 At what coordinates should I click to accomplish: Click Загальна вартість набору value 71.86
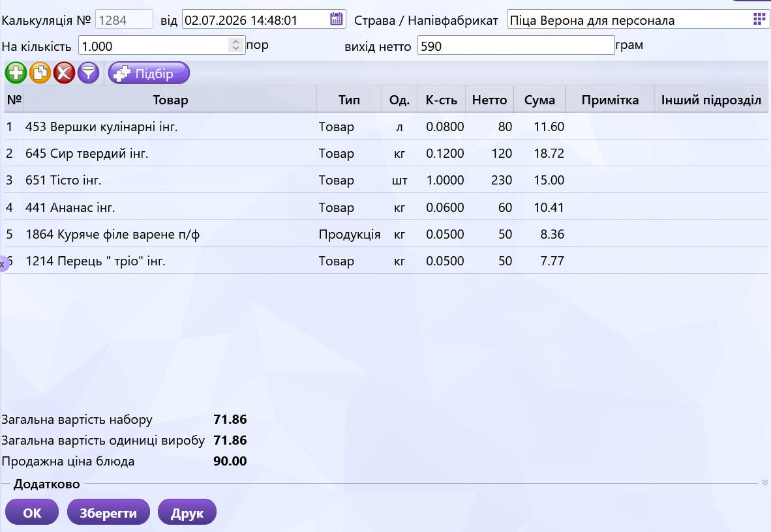(230, 419)
